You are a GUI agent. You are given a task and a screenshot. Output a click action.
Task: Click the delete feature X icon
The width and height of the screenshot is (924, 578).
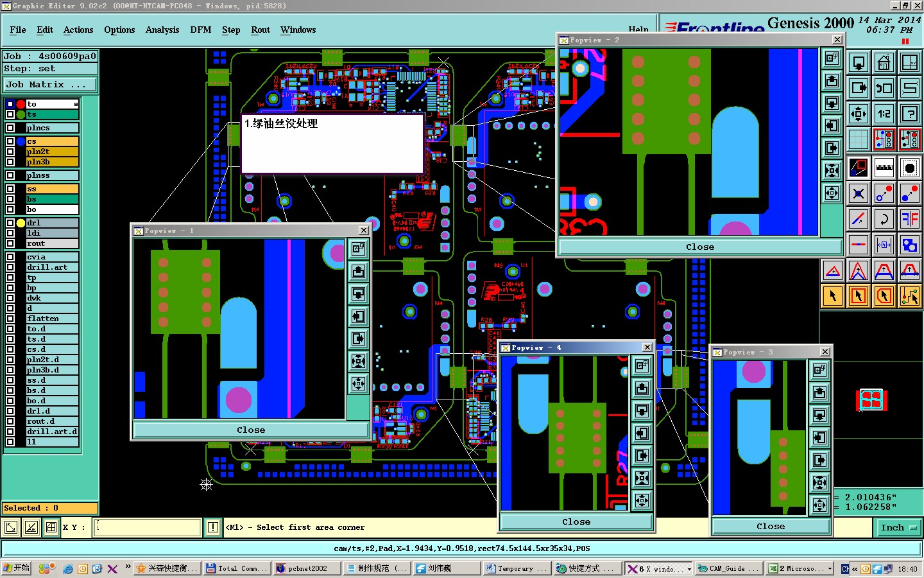pyautogui.click(x=858, y=193)
